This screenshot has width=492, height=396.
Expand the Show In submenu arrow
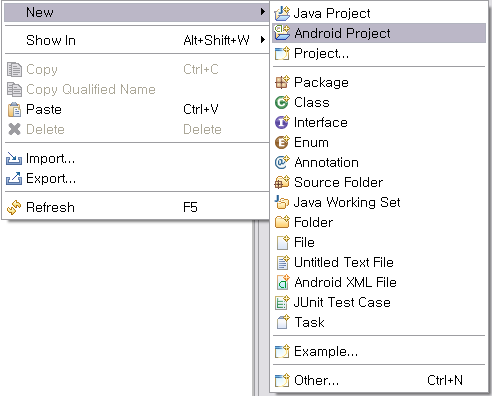pos(263,40)
